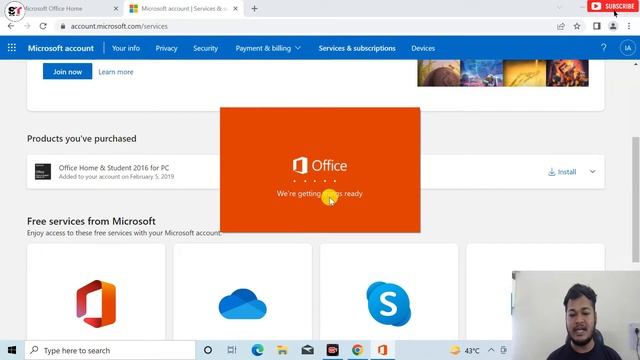
Task: Open Task View in taskbar
Action: [x=232, y=350]
